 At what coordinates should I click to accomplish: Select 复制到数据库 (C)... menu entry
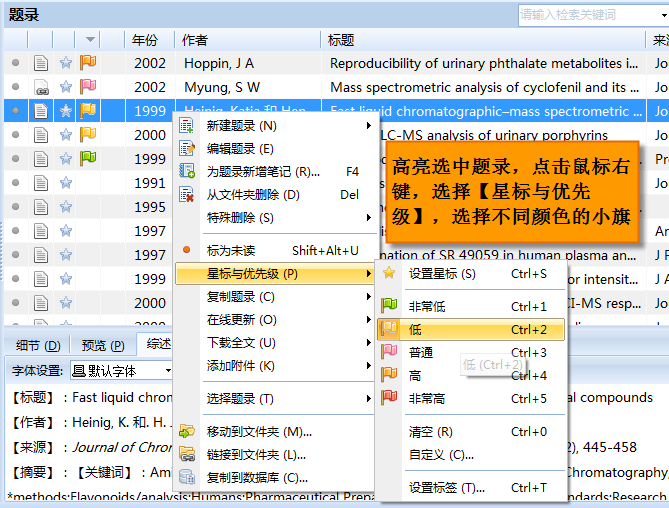[x=275, y=478]
